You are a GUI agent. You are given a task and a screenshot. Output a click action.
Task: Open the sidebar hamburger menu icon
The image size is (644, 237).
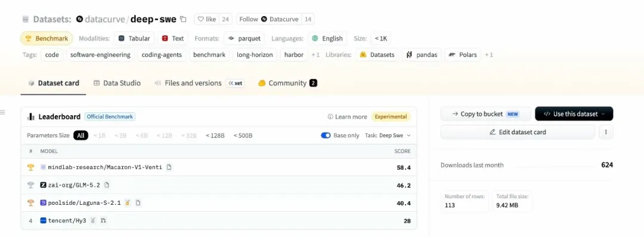pos(2,112)
